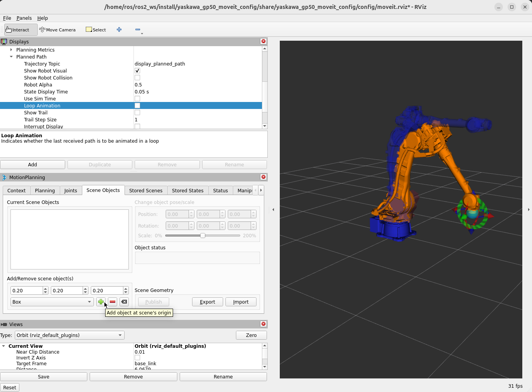This screenshot has height=392, width=532.
Task: Click the Reset button
Action: coord(10,387)
